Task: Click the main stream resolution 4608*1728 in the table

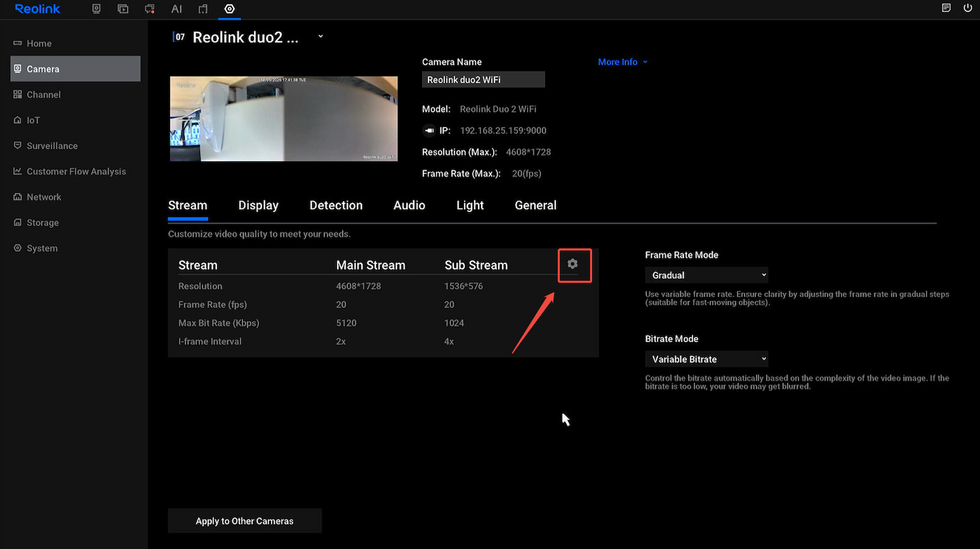Action: [359, 286]
